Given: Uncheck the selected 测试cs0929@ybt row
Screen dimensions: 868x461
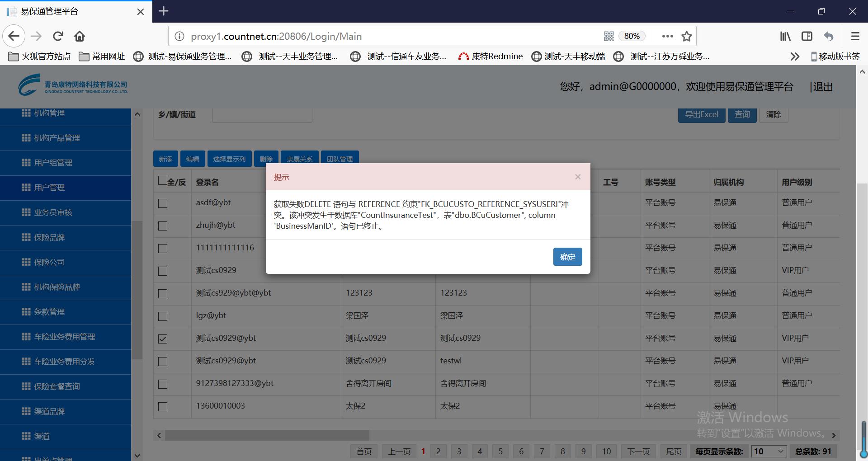Looking at the screenshot, I should (163, 339).
